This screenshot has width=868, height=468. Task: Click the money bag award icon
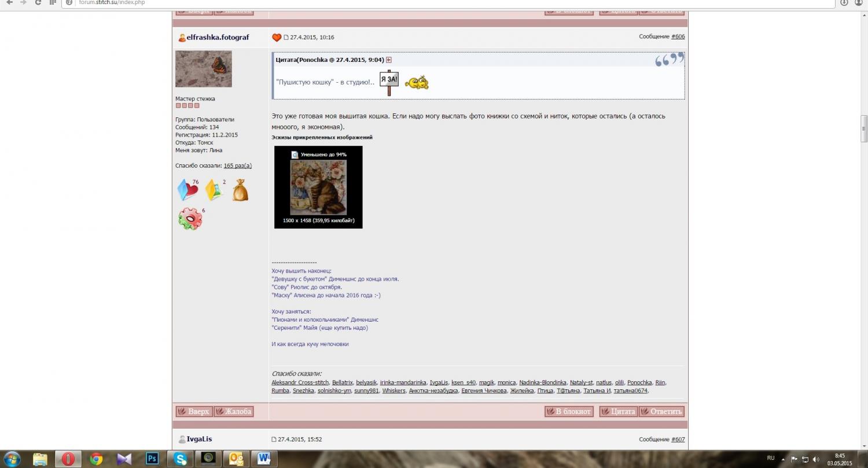point(240,190)
